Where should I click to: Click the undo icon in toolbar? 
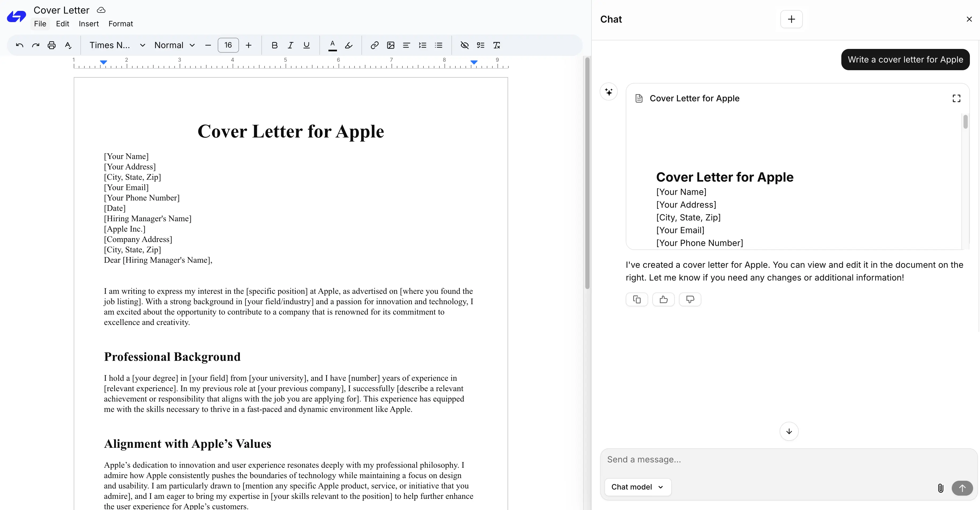click(x=20, y=45)
